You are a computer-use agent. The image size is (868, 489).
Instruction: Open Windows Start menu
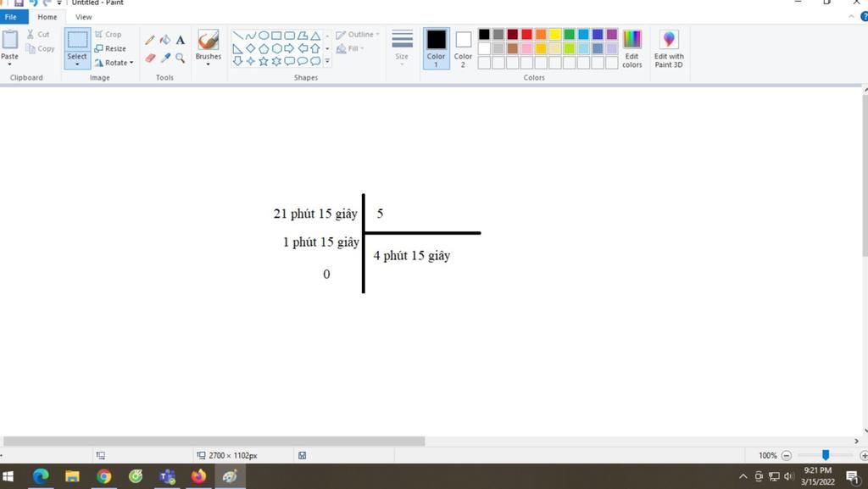coord(8,476)
